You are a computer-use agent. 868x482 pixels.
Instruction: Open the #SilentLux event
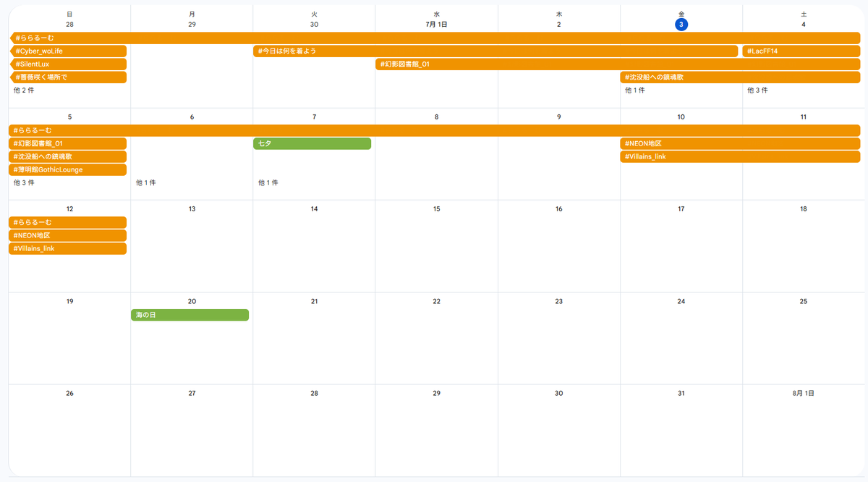[x=68, y=64]
